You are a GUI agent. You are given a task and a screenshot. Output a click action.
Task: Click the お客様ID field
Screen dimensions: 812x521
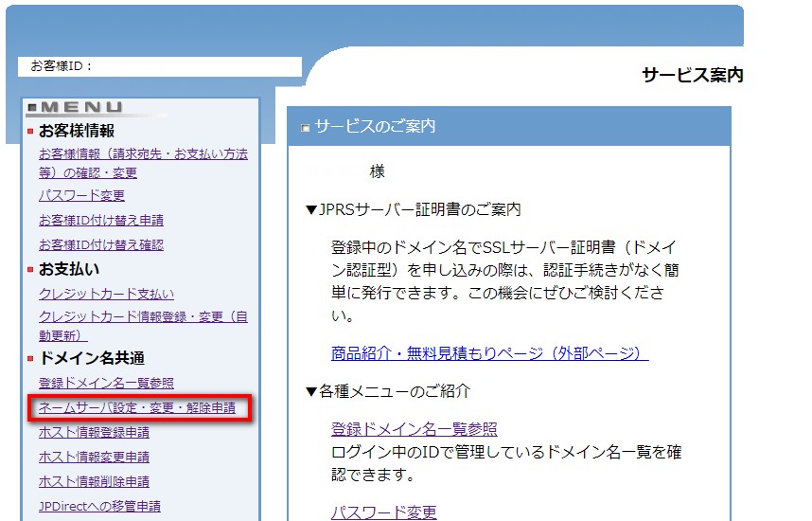tap(160, 66)
